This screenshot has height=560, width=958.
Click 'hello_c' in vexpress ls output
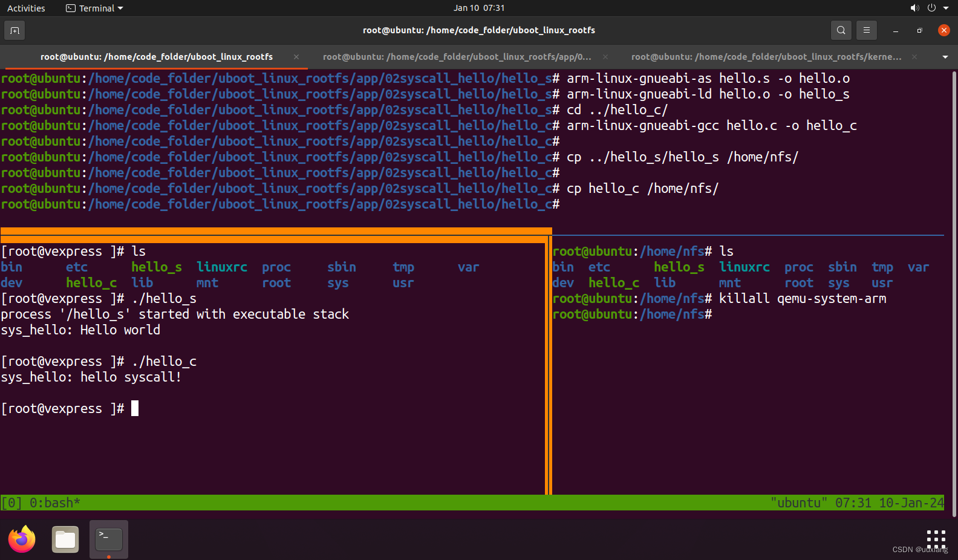pos(91,283)
